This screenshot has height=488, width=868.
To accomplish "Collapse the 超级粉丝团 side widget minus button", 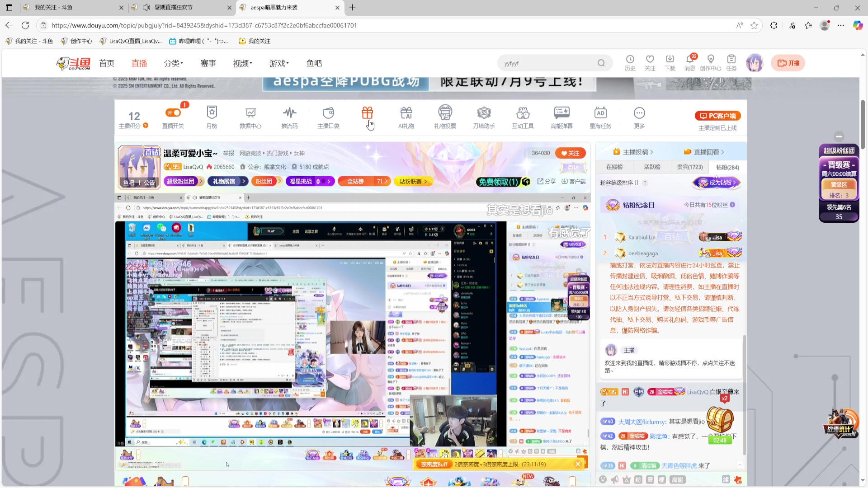I will point(839,136).
